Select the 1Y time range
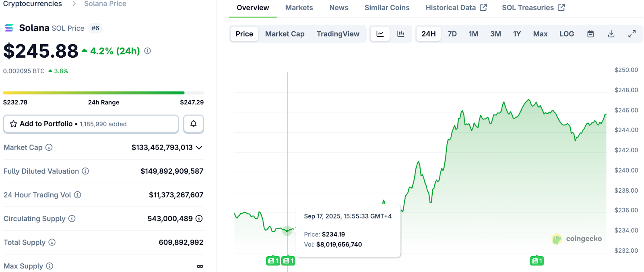This screenshot has width=644, height=272. (517, 34)
